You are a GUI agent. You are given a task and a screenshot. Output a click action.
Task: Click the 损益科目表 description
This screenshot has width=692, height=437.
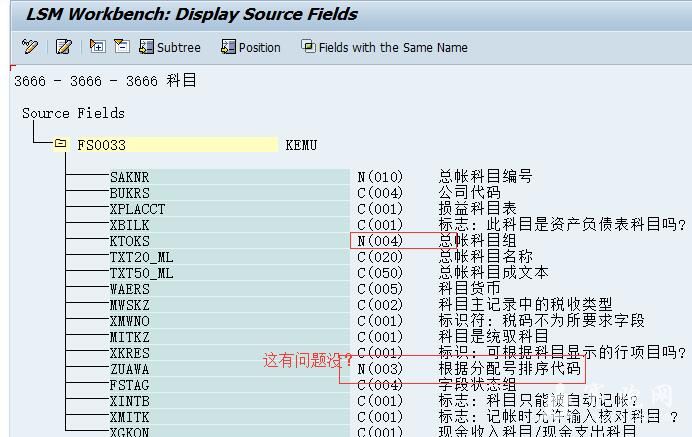[478, 208]
